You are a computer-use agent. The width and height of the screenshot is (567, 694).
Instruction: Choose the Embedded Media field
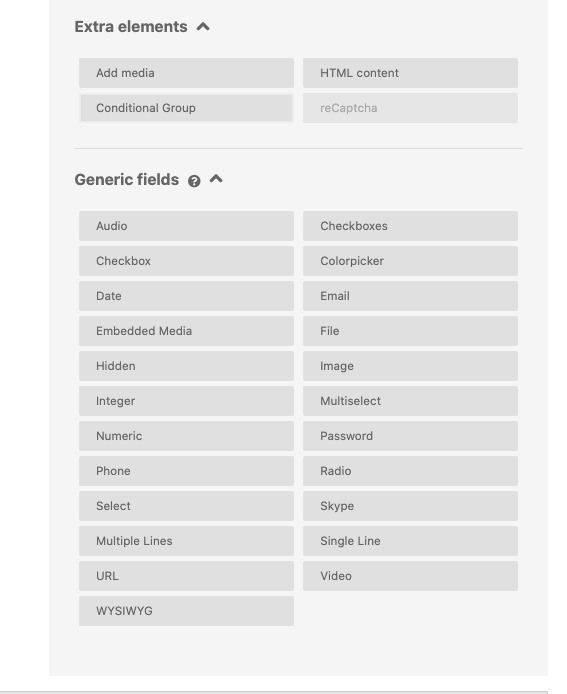pyautogui.click(x=186, y=331)
